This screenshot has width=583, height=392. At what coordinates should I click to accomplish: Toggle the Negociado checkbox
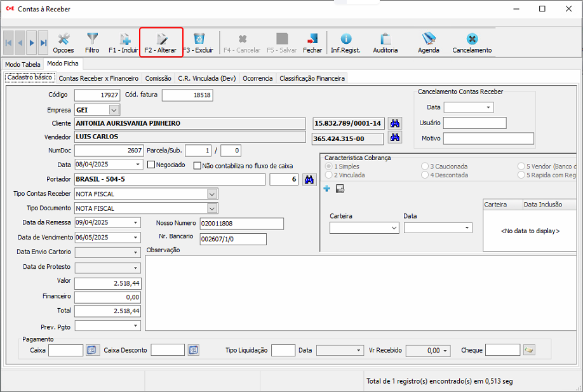click(151, 165)
